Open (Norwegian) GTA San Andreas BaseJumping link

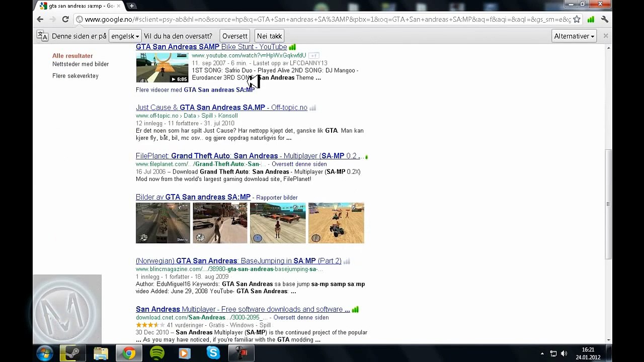pos(238,261)
